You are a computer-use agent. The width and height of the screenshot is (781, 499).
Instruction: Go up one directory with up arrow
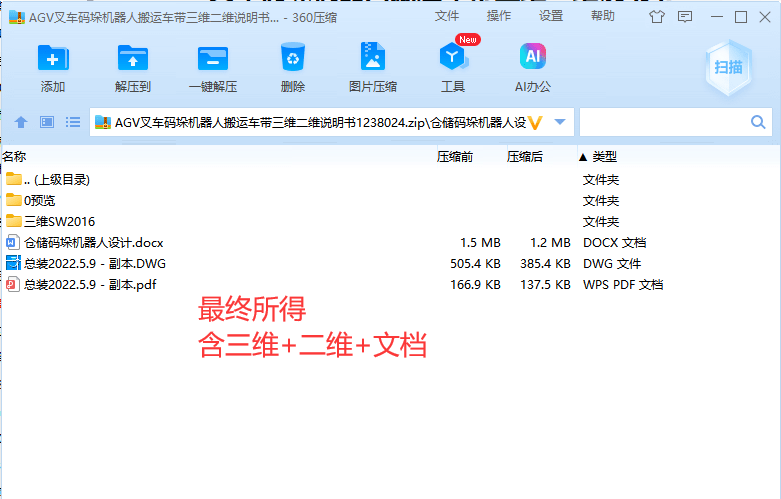click(x=20, y=122)
